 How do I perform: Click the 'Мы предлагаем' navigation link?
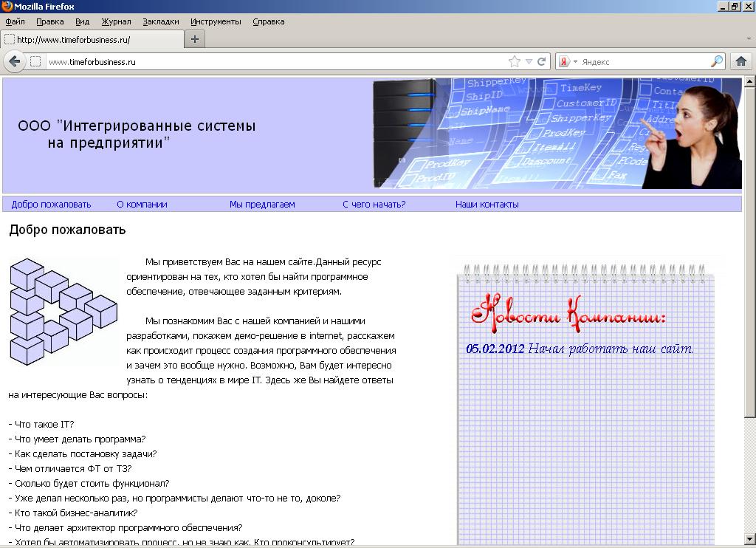tap(262, 205)
